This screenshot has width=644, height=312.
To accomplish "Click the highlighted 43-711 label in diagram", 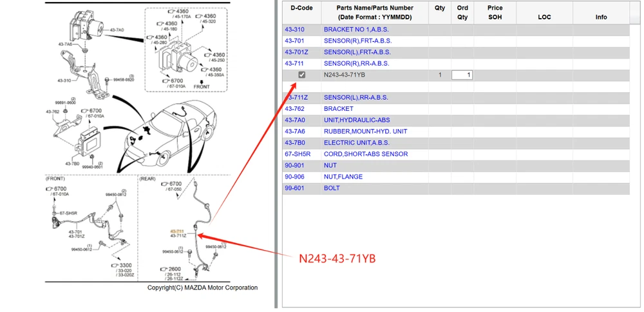I will [x=177, y=230].
